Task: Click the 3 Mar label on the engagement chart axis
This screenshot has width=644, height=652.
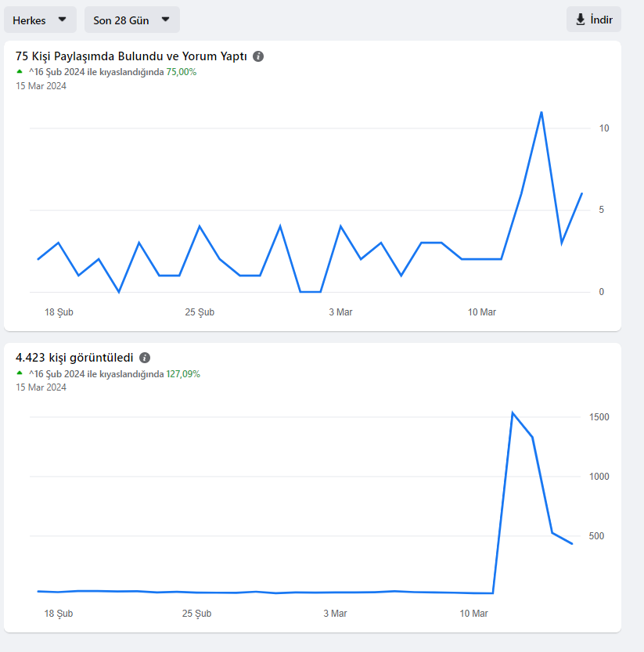Action: [x=340, y=312]
